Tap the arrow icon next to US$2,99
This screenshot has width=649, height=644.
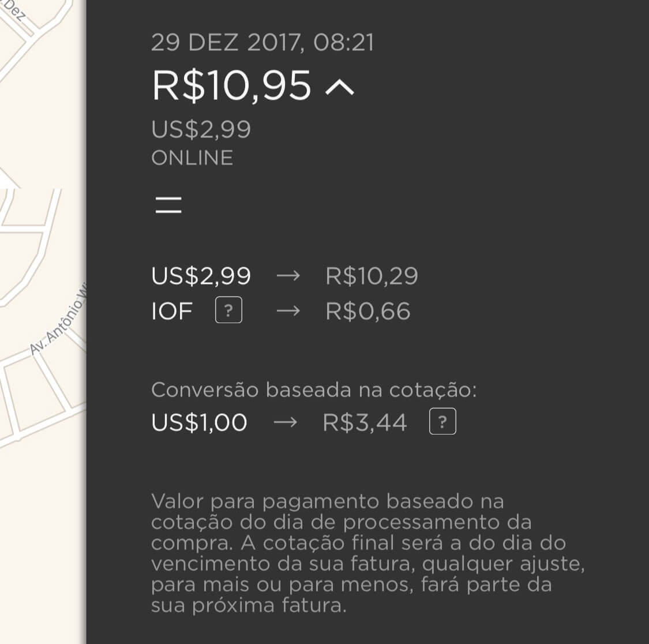pyautogui.click(x=288, y=275)
